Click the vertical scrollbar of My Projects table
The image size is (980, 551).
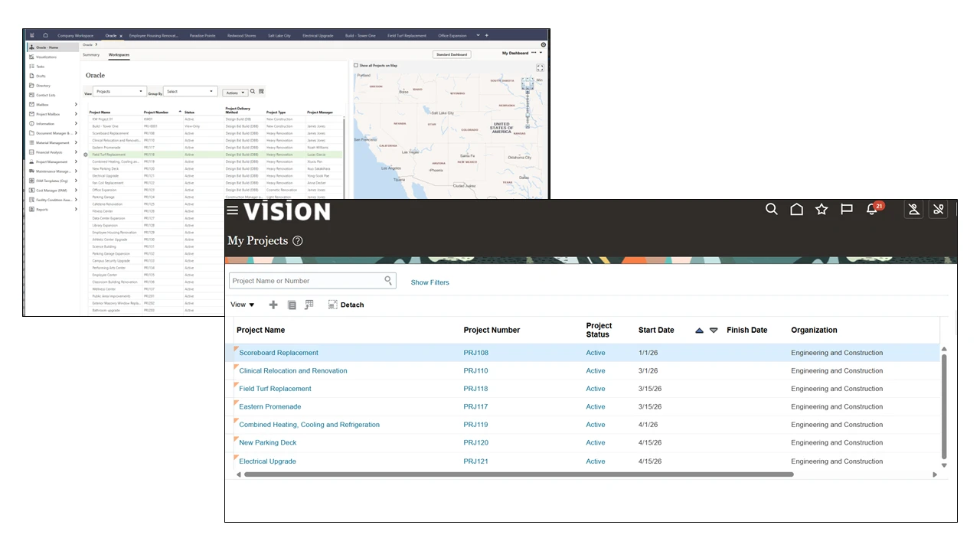(944, 406)
